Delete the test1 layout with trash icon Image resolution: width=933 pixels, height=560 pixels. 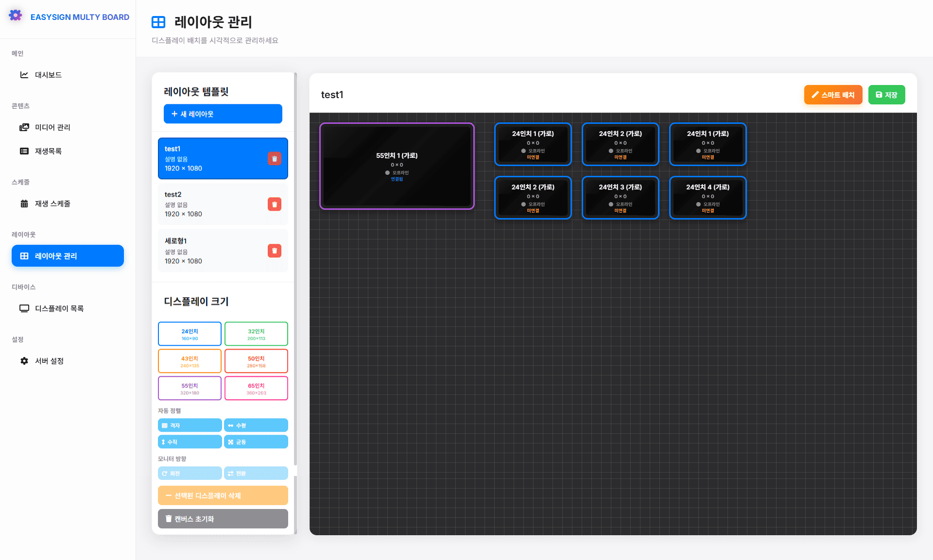tap(274, 159)
